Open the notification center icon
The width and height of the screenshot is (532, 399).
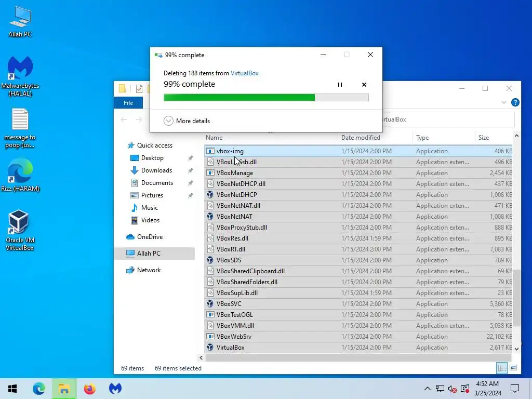click(515, 389)
